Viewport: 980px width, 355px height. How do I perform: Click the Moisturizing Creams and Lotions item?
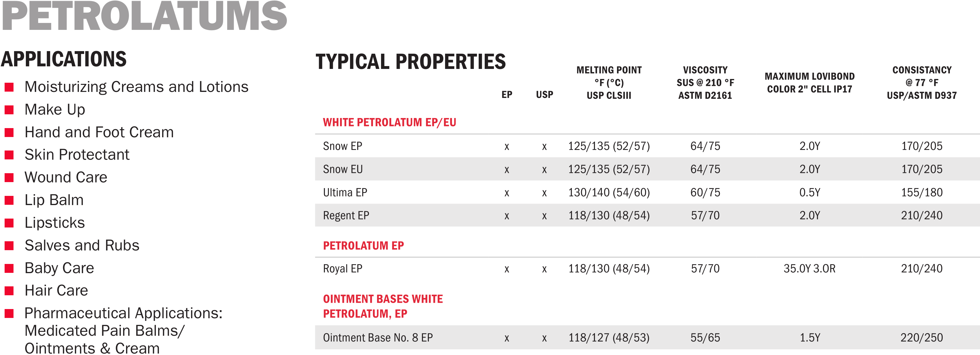(137, 87)
